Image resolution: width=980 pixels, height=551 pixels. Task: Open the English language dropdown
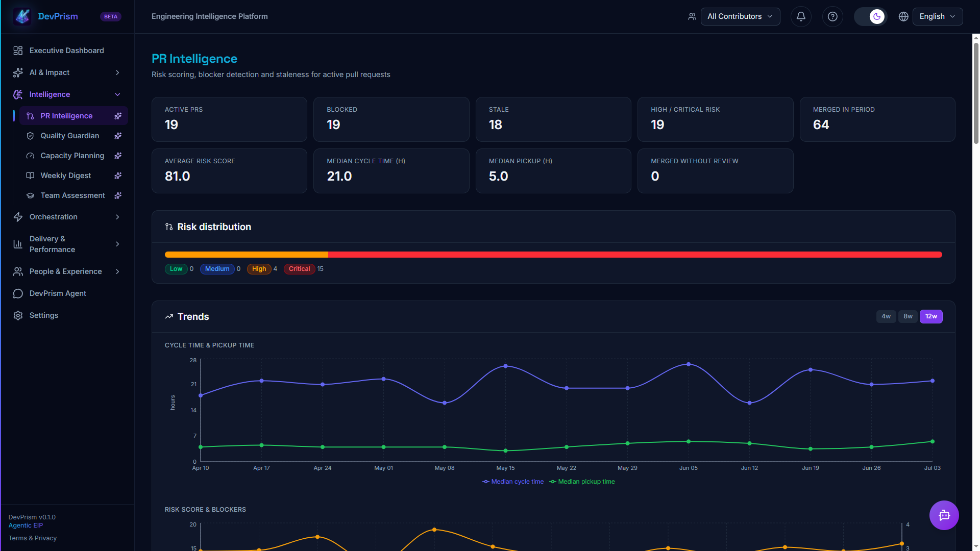(x=938, y=16)
